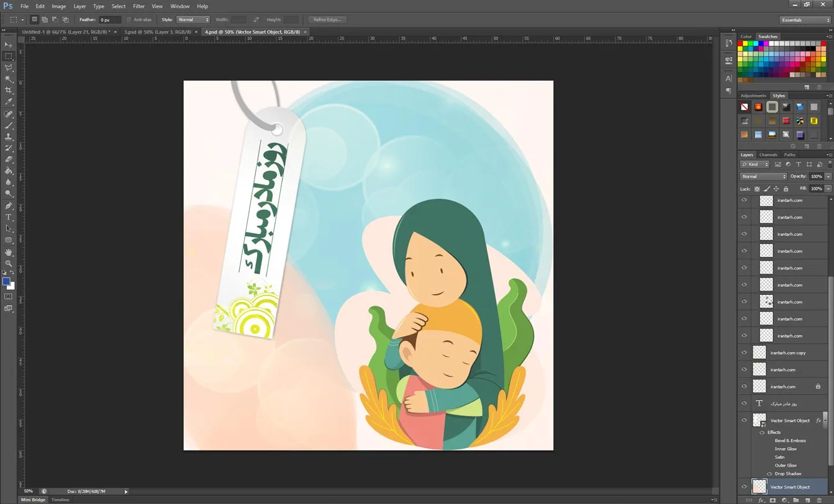Click the blue foreground color swatch
834x504 pixels.
coord(6,281)
